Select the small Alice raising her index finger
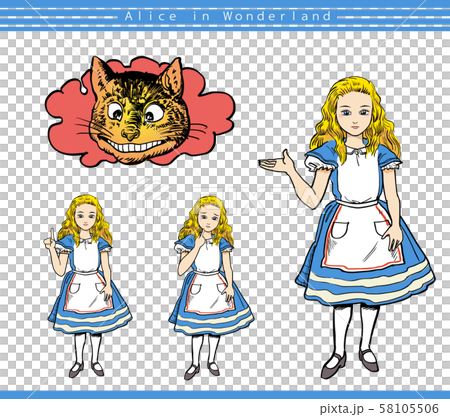450x417 pixels. (x=88, y=286)
